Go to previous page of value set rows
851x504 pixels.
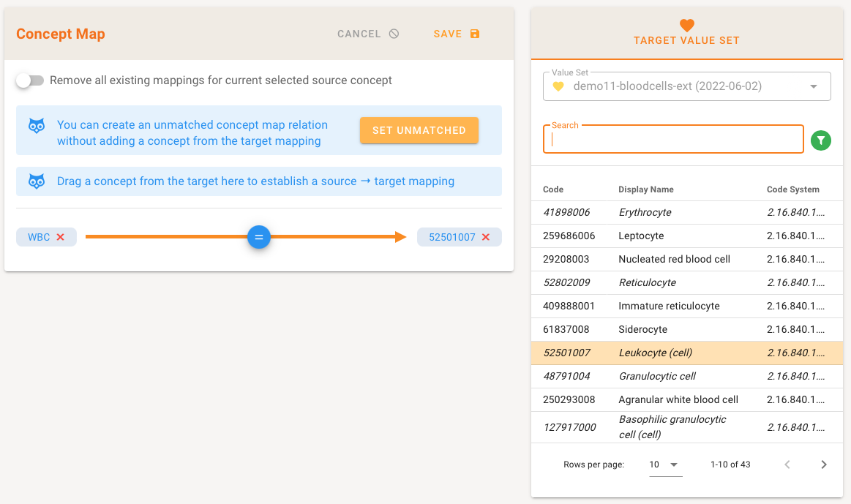787,464
